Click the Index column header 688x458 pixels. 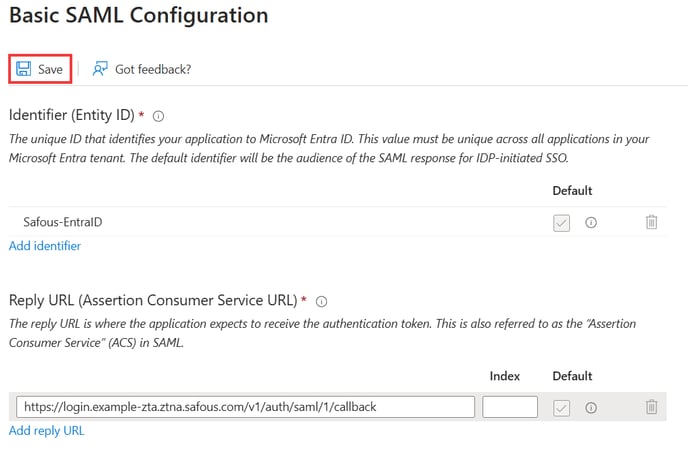505,376
